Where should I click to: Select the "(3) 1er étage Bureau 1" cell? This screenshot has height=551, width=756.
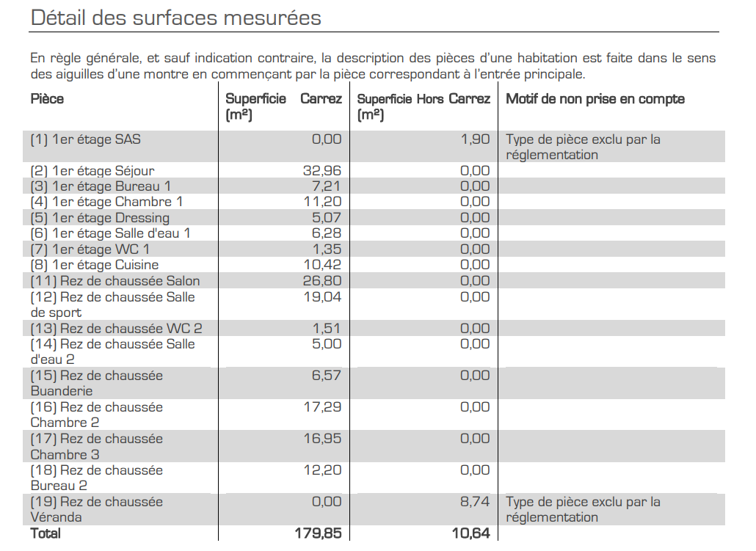101,186
